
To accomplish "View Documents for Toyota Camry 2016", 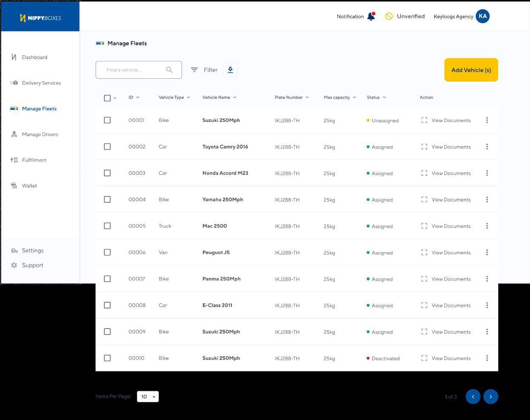I will click(x=451, y=147).
